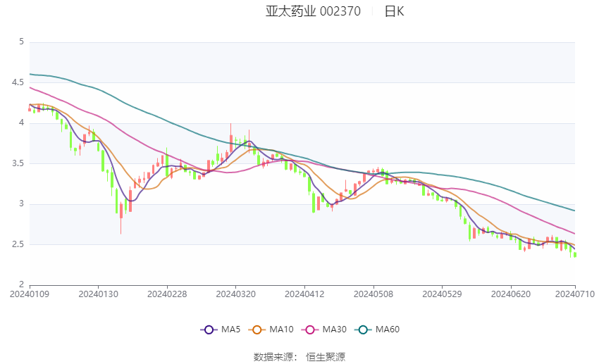
Task: Click the 2.5 price axis label
Action: point(16,244)
